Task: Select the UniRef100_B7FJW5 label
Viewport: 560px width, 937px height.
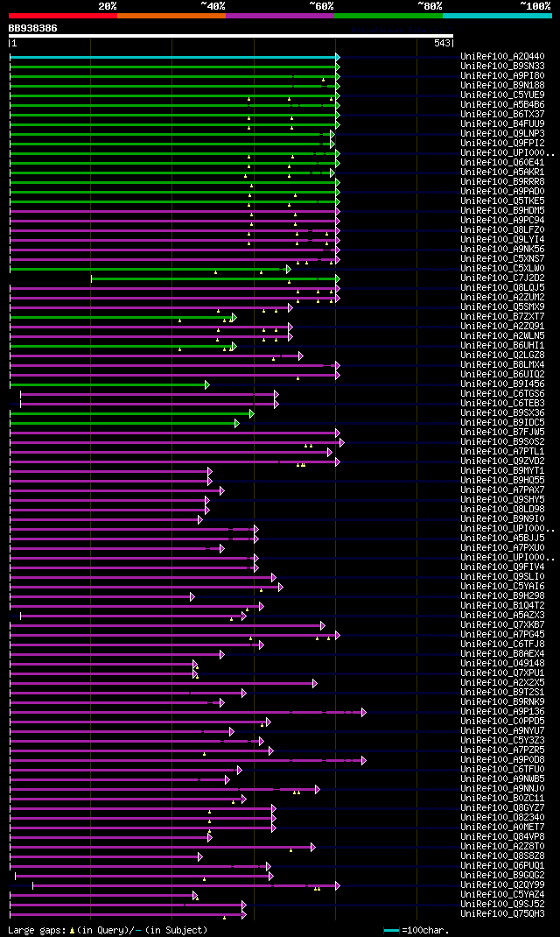Action: pyautogui.click(x=502, y=433)
